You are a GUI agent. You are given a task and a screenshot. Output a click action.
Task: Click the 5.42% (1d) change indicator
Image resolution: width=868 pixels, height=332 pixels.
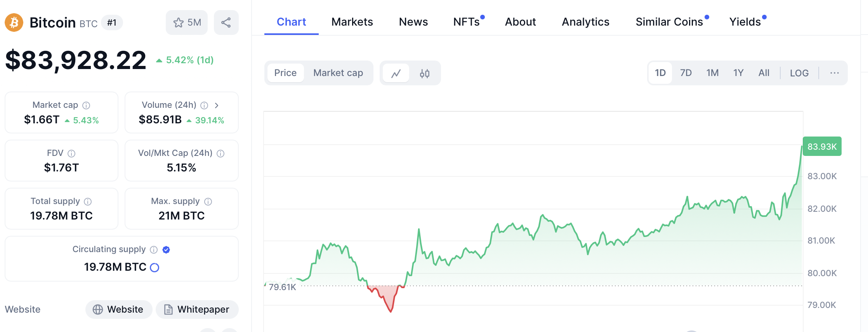pyautogui.click(x=185, y=60)
